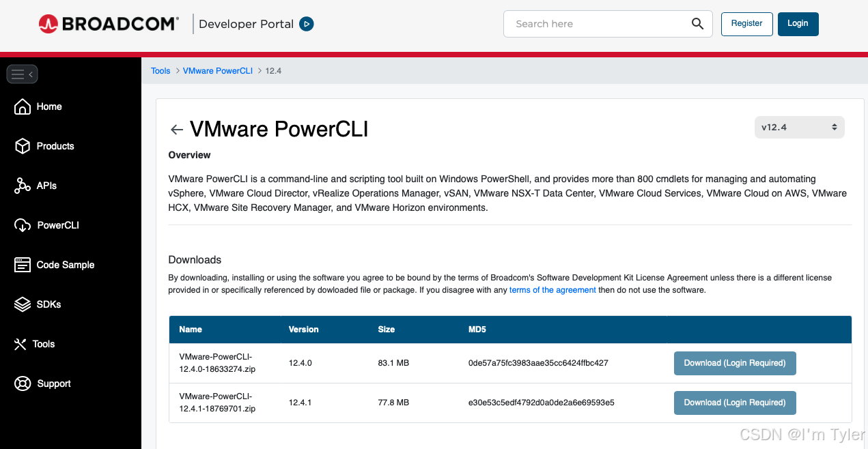Click the Overview heading

pyautogui.click(x=190, y=155)
